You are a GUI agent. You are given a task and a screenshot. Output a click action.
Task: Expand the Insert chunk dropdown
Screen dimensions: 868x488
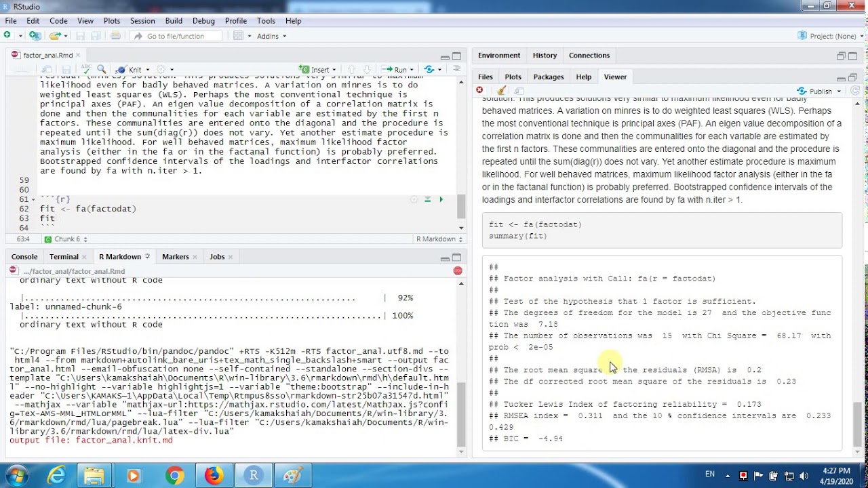pyautogui.click(x=334, y=69)
